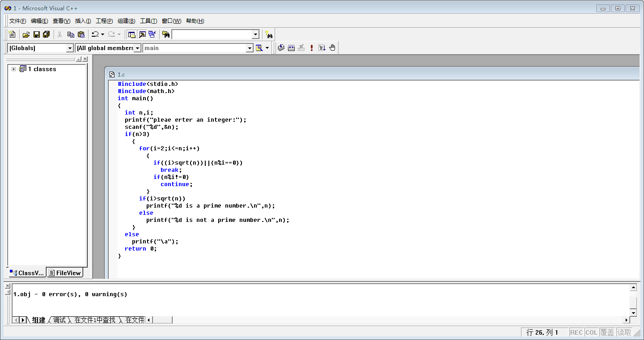Click the Open file folder icon

click(26, 34)
